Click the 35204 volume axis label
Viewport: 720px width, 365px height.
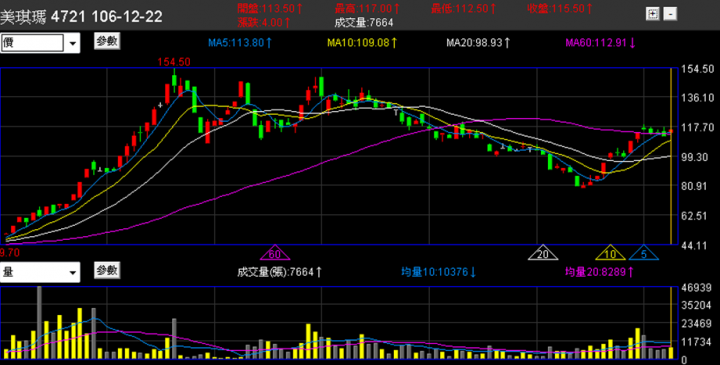[697, 306]
